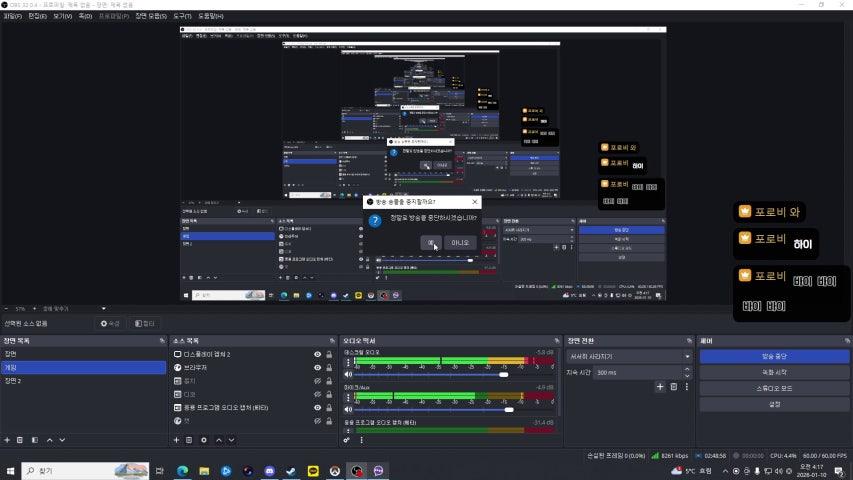Image resolution: width=853 pixels, height=480 pixels.
Task: Open the 도구(T) menu
Action: (183, 16)
